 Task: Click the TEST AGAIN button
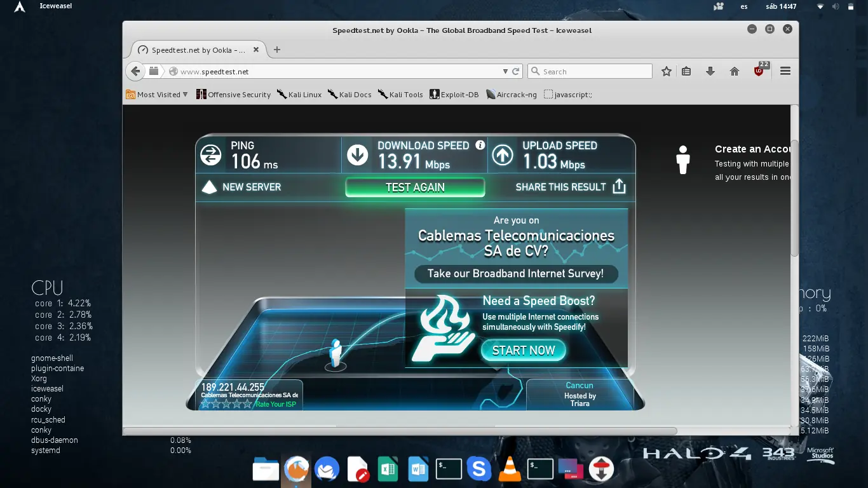click(x=415, y=187)
